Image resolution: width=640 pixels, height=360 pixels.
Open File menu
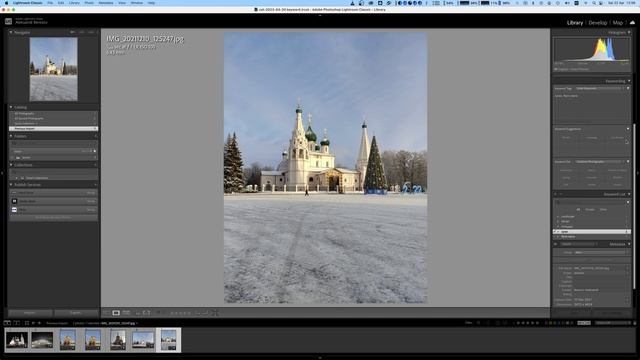pyautogui.click(x=50, y=3)
